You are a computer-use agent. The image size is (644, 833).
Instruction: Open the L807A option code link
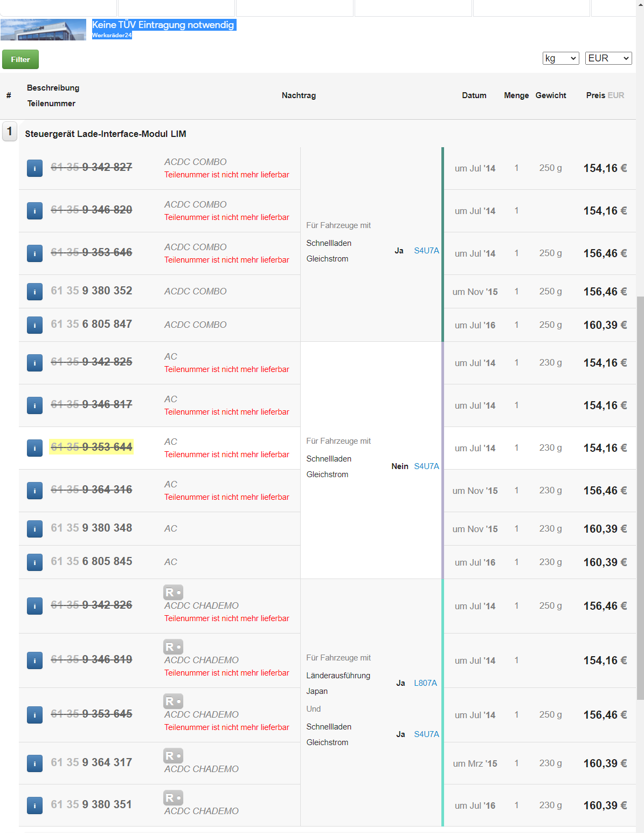[425, 683]
